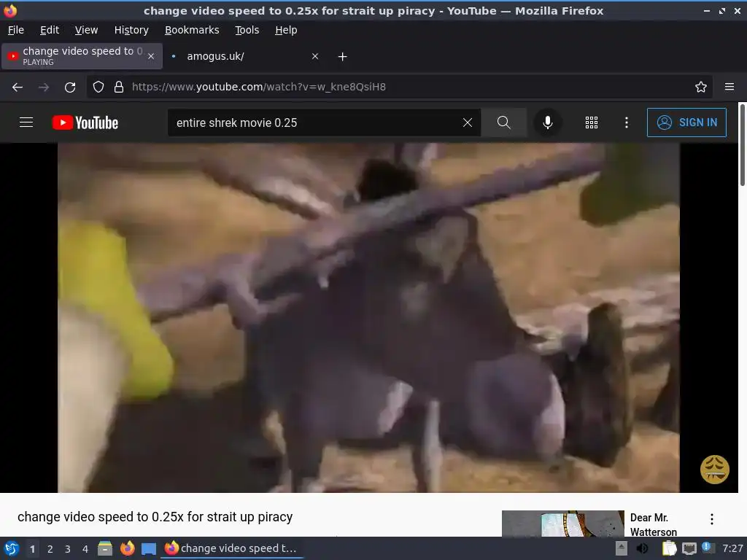Open the Tools menu
The width and height of the screenshot is (747, 560).
point(247,30)
